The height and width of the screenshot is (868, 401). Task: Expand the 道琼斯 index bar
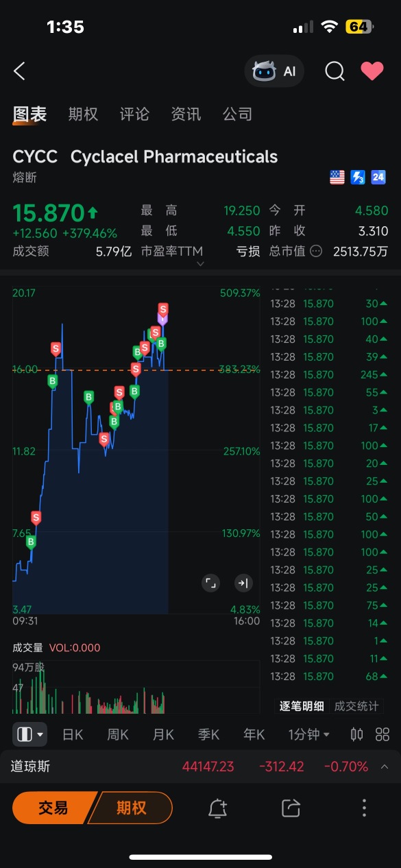[385, 767]
